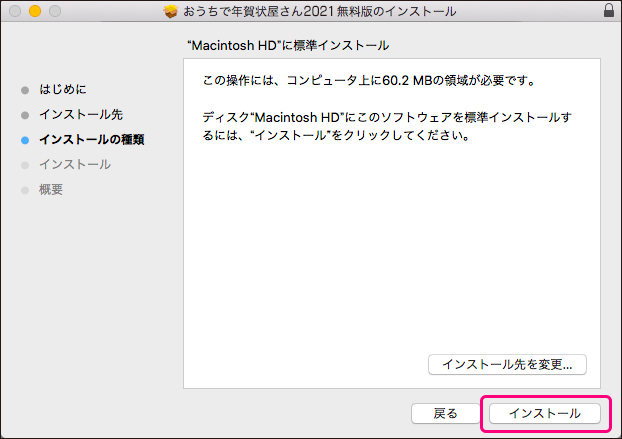
Task: Click the greyed インストール step in sidebar
Action: tap(75, 165)
